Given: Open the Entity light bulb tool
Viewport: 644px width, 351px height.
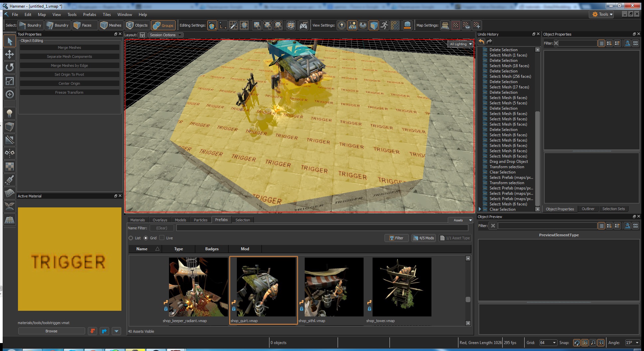Looking at the screenshot, I should coord(10,113).
